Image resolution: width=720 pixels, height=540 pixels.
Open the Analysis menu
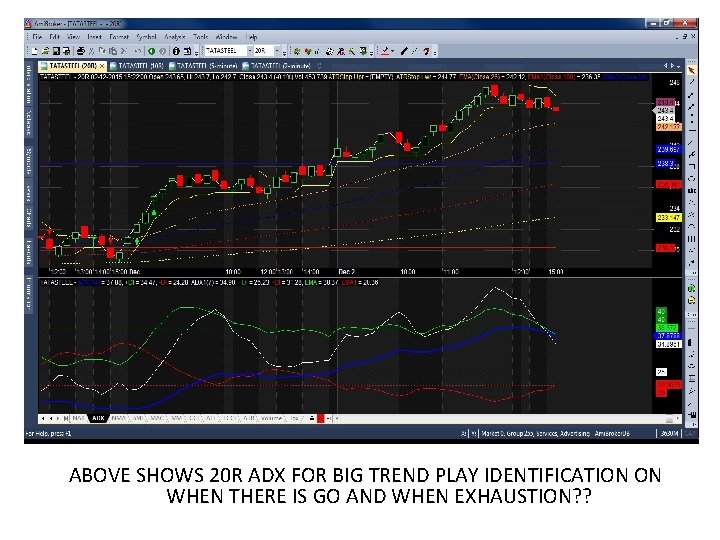(174, 36)
